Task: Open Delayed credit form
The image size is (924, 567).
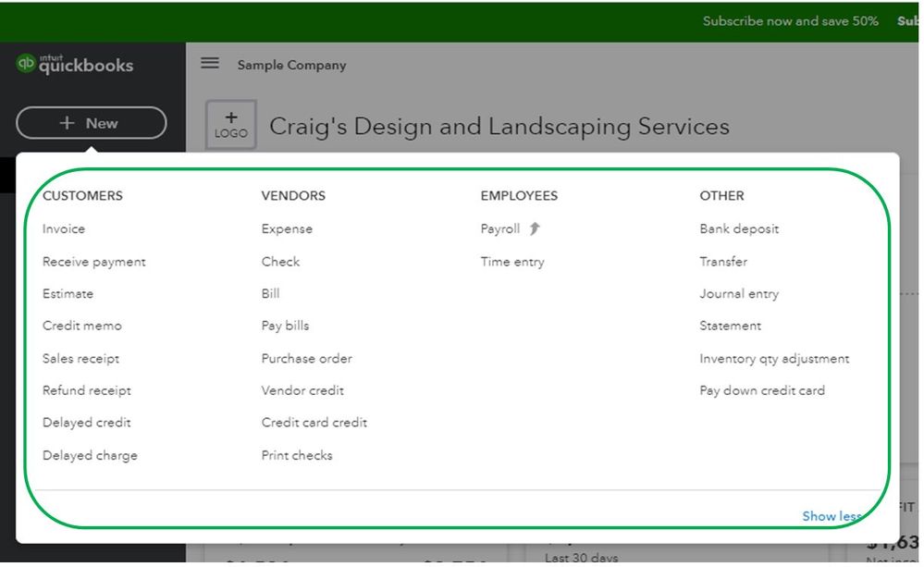Action: [87, 423]
